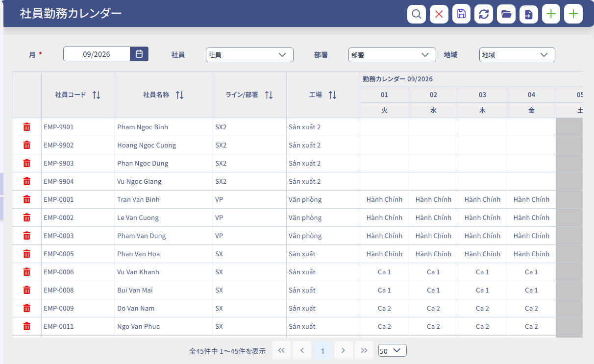
Task: Remove the EMP-0003 Pham Van Dung row
Action: tap(27, 236)
